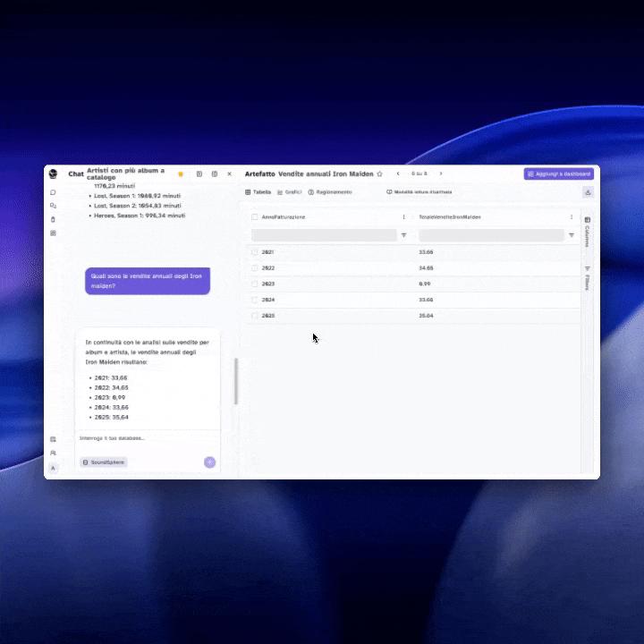Open TotaleVenditeIronMaiden filter options icon
This screenshot has height=644, width=644.
pos(572,235)
